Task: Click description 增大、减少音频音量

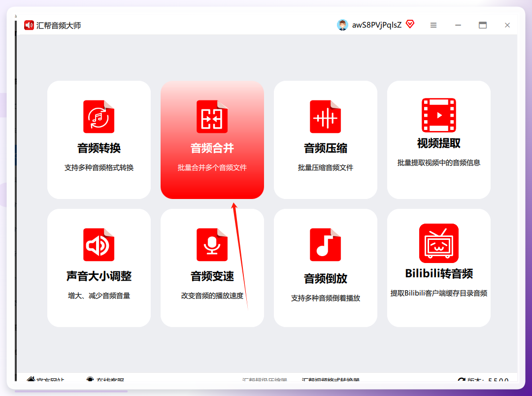Action: point(99,296)
